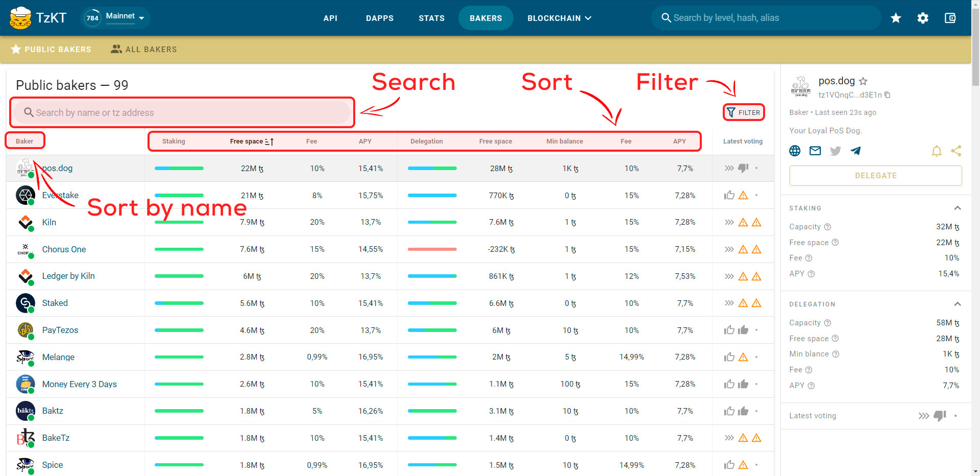Click thumbs-up voting icon in Everstake row
980x476 pixels.
click(729, 195)
